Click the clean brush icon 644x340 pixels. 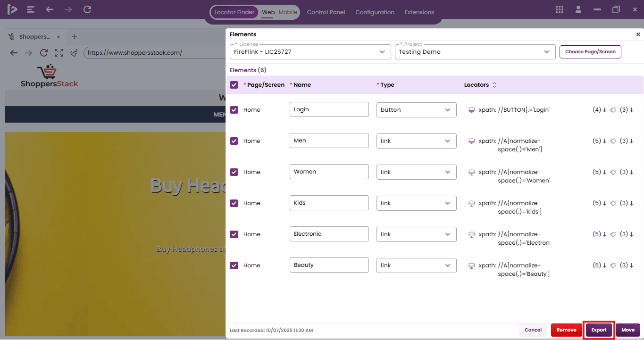[x=74, y=53]
